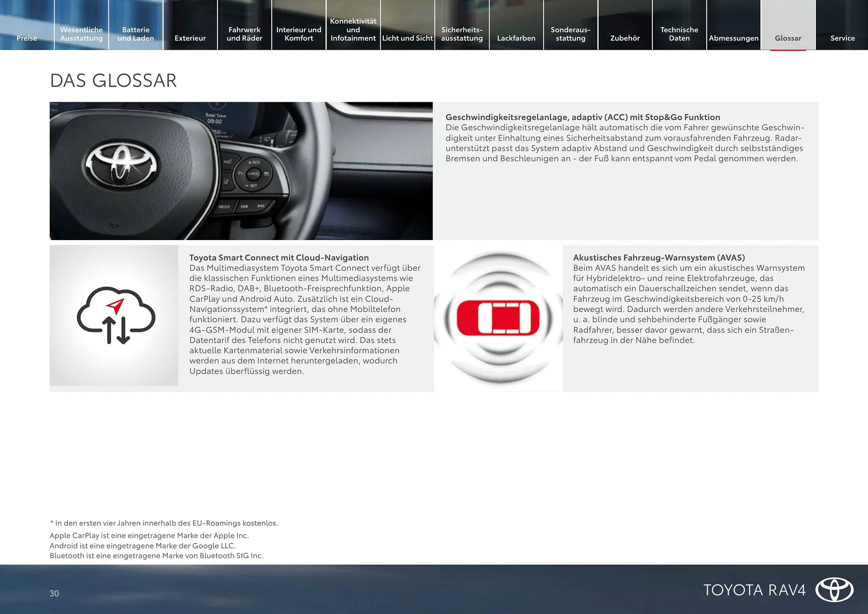View the Sonderausstattung section
This screenshot has height=614, width=868.
click(571, 34)
